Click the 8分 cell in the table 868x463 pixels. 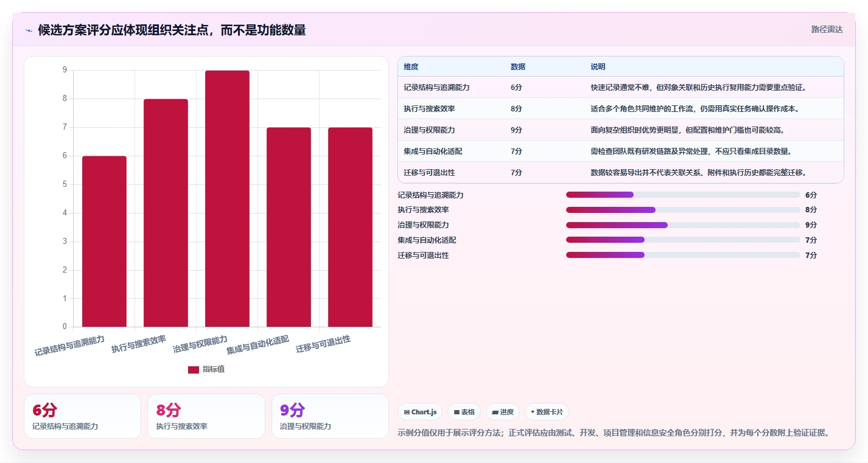click(516, 109)
